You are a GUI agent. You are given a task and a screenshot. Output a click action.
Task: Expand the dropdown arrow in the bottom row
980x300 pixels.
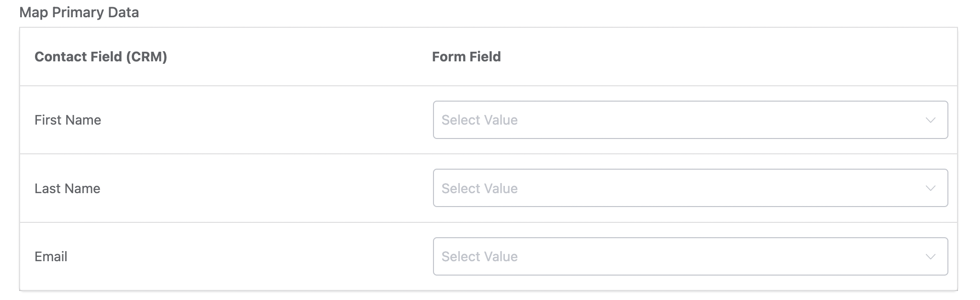point(929,256)
